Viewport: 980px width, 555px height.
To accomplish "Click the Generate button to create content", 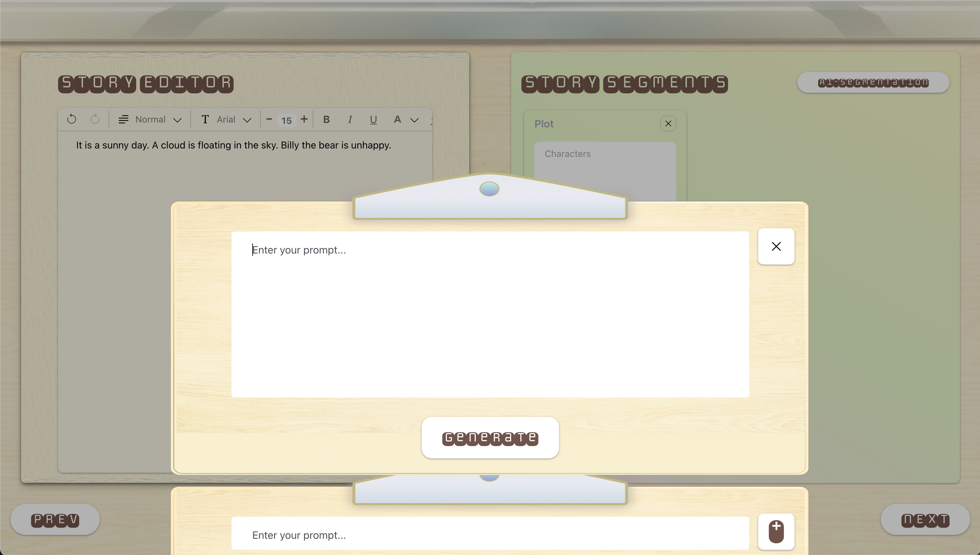I will 490,437.
